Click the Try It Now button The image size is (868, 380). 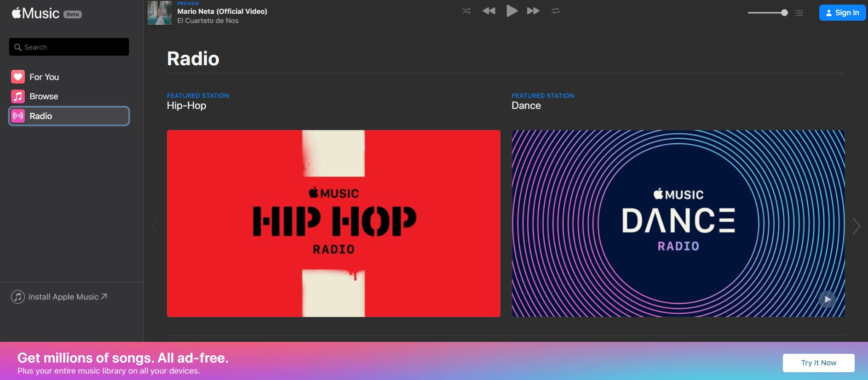click(819, 363)
